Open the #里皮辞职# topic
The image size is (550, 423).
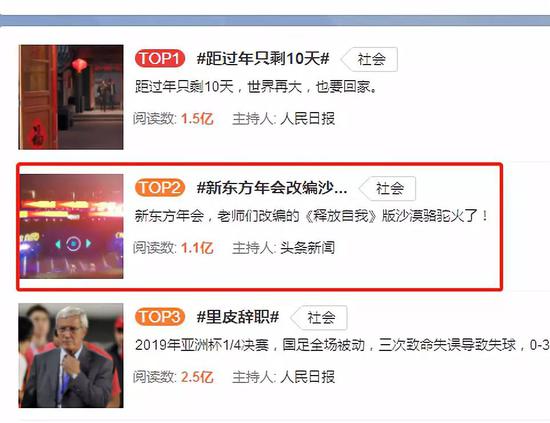(237, 317)
